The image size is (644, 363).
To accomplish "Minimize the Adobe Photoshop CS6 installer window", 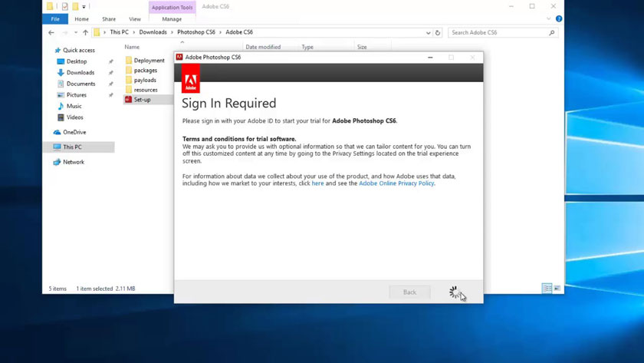I will tap(430, 58).
